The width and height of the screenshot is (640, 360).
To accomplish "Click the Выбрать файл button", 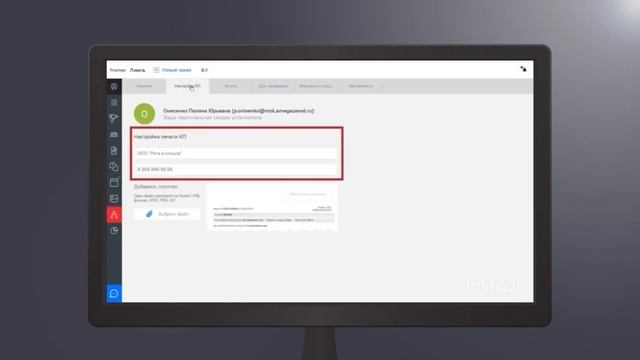I will [x=167, y=214].
